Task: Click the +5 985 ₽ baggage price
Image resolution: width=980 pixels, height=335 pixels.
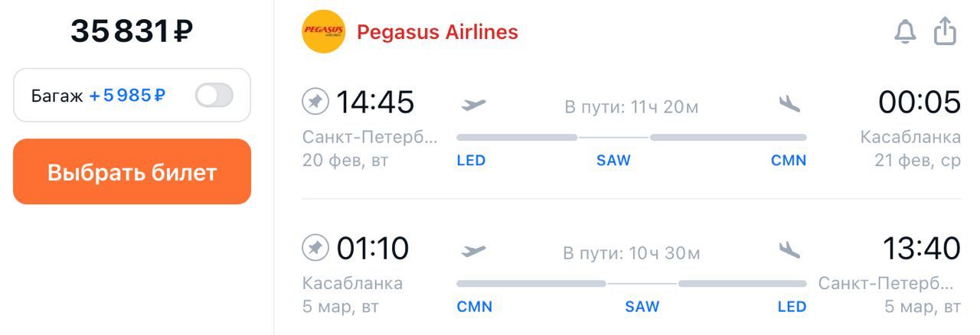Action: coord(127,96)
